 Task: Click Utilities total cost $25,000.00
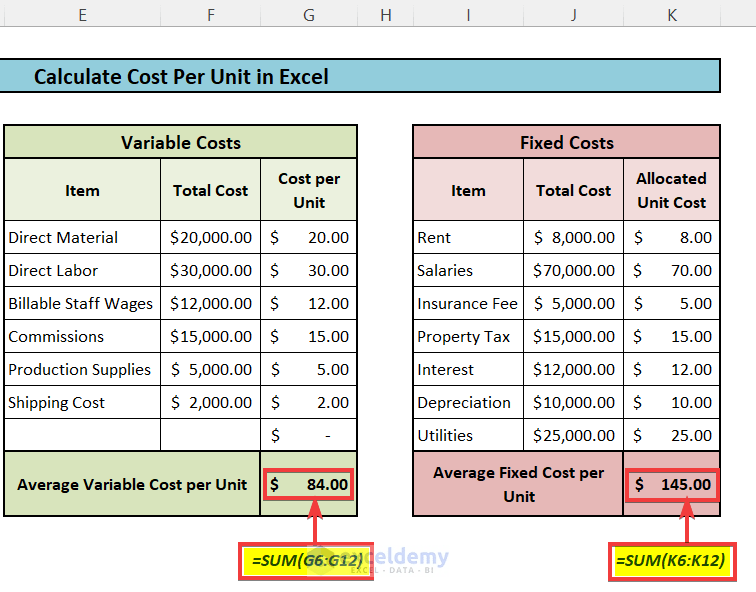pyautogui.click(x=573, y=435)
